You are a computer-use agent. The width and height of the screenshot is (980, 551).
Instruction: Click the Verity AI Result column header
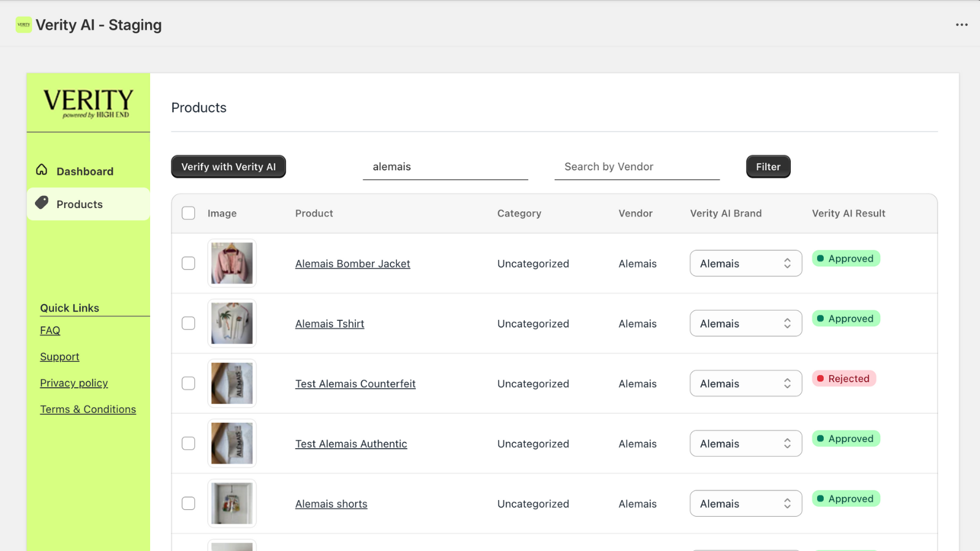tap(849, 213)
